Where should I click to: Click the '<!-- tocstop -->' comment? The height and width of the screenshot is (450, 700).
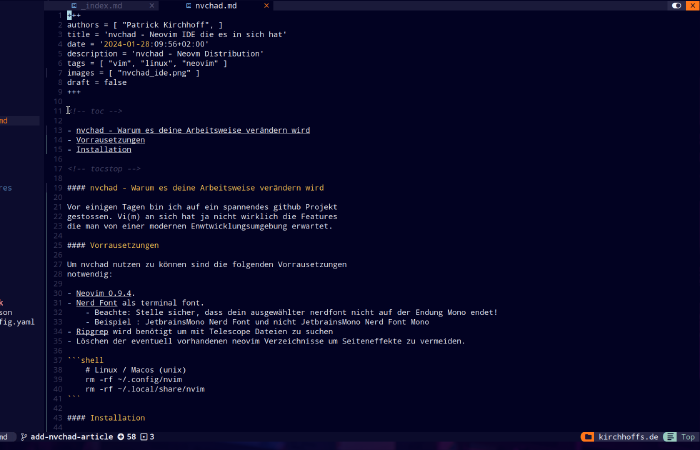coord(104,169)
